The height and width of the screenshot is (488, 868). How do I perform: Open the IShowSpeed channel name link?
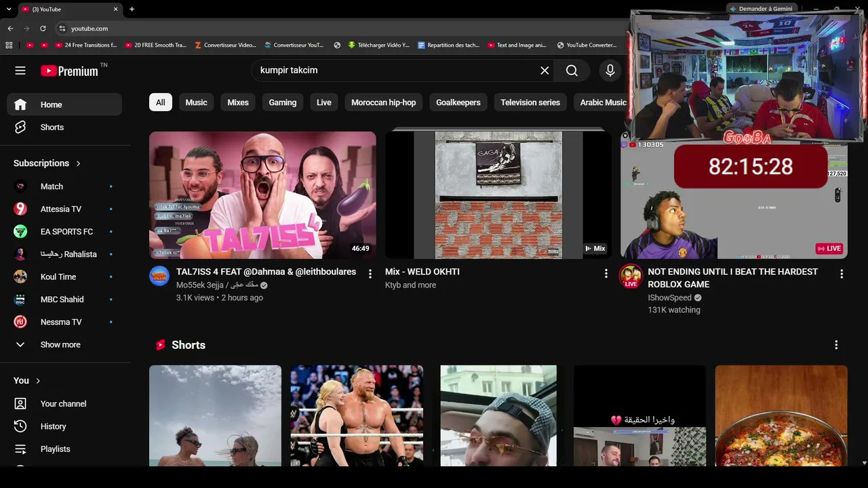pyautogui.click(x=669, y=298)
